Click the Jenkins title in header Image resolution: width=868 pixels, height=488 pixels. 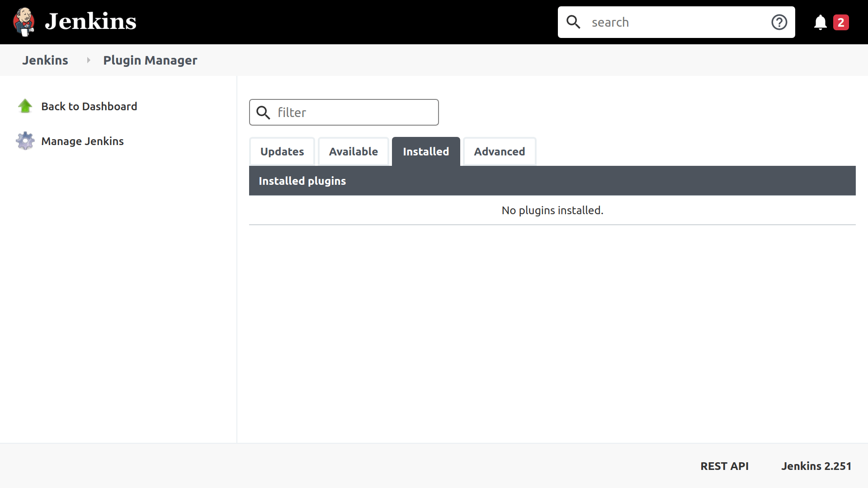point(90,21)
